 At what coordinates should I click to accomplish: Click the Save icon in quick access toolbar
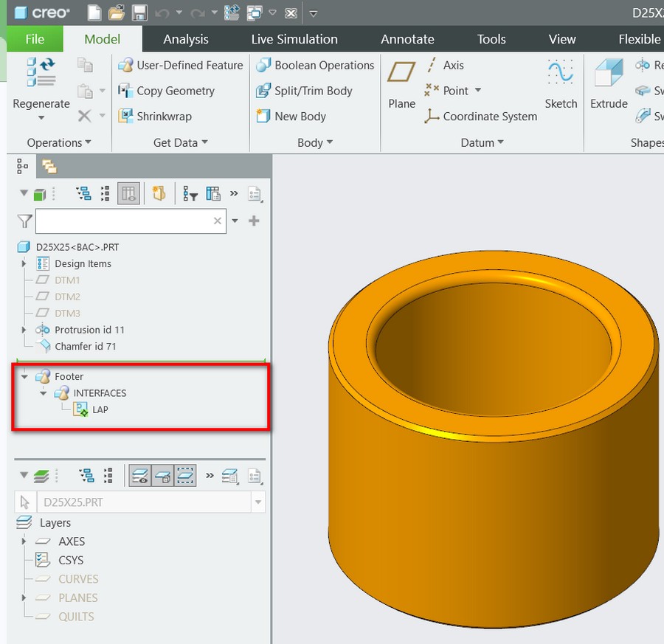pos(139,13)
